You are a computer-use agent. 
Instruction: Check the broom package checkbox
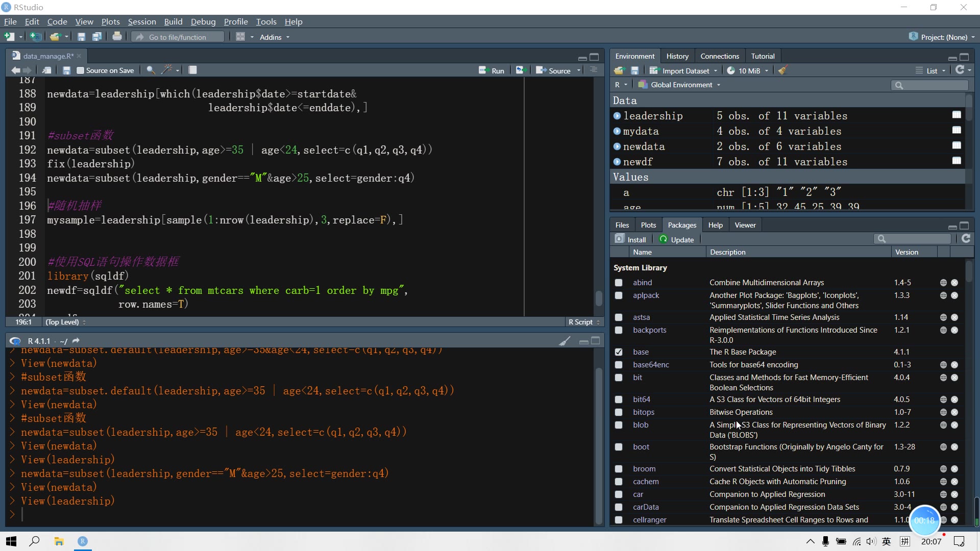pyautogui.click(x=619, y=469)
